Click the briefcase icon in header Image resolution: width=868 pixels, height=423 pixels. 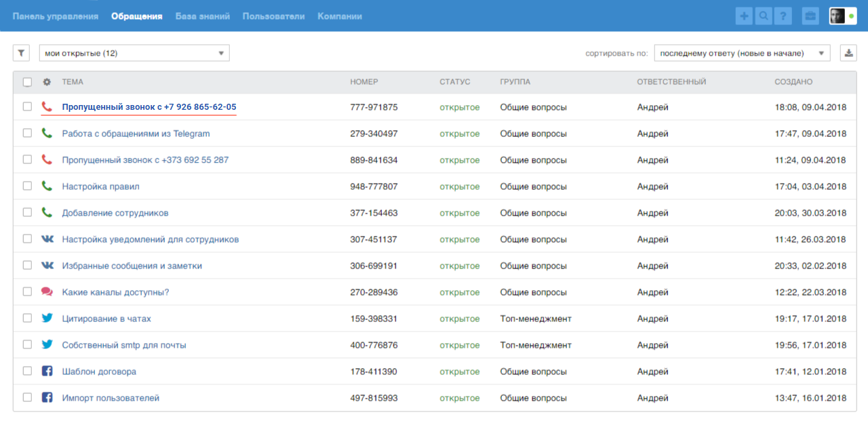[809, 16]
